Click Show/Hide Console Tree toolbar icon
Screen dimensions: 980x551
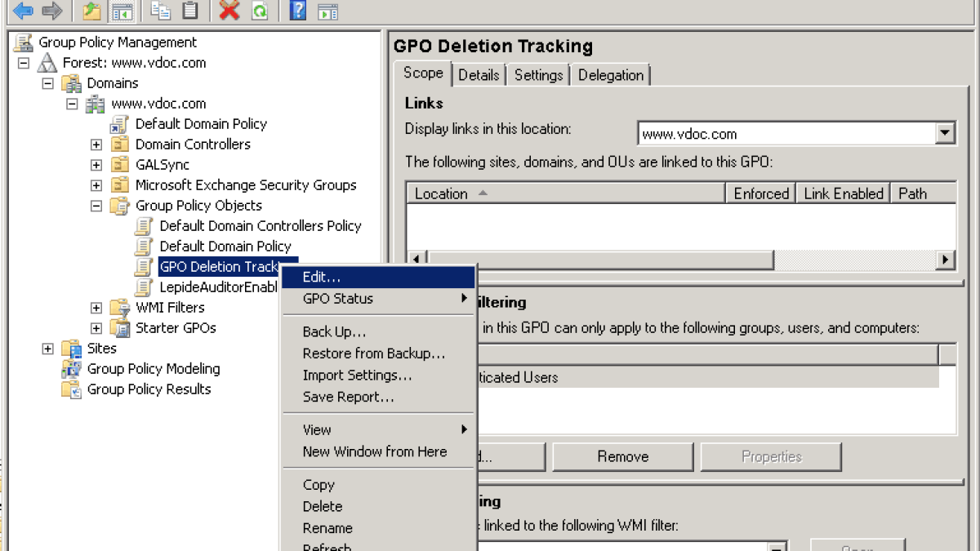[x=122, y=11]
